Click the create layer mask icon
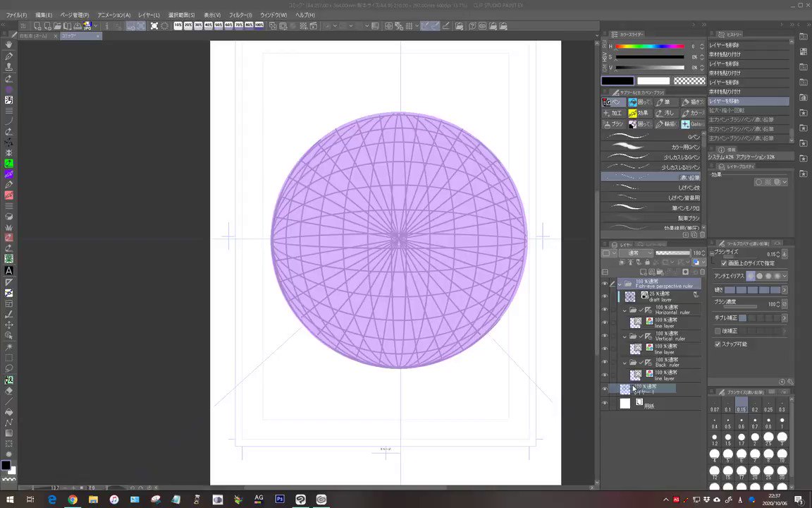Image resolution: width=812 pixels, height=508 pixels. point(685,272)
